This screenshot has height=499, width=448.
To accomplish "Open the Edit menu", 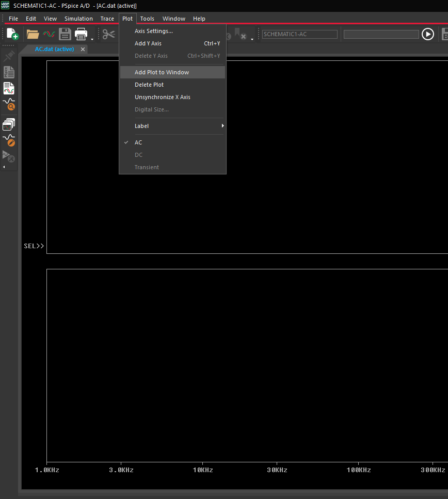I will tap(31, 19).
